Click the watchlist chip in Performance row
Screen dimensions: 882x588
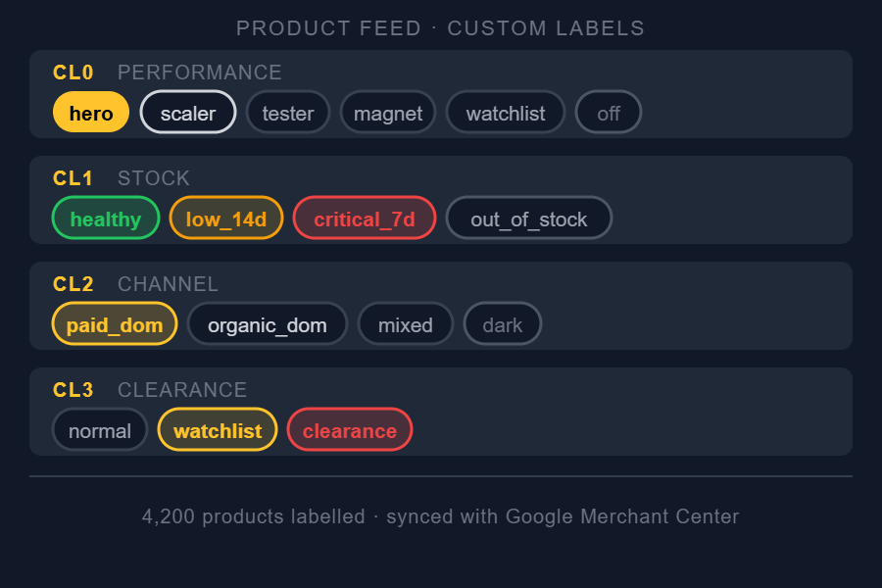coord(506,113)
